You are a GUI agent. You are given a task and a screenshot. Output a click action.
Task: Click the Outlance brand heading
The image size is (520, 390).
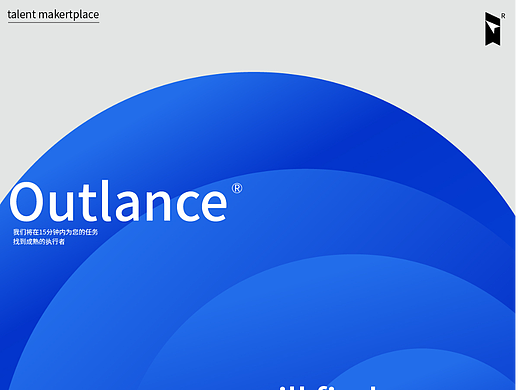[118, 201]
